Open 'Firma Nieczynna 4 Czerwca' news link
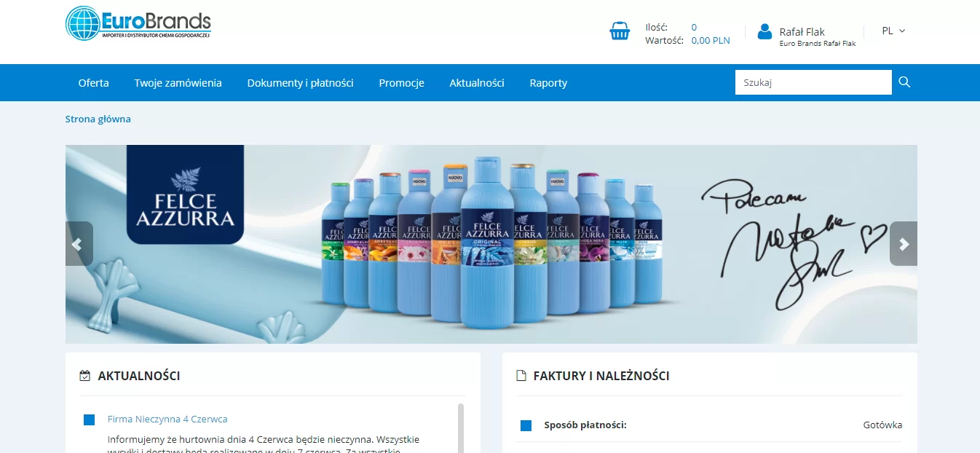Image resolution: width=980 pixels, height=453 pixels. (167, 419)
